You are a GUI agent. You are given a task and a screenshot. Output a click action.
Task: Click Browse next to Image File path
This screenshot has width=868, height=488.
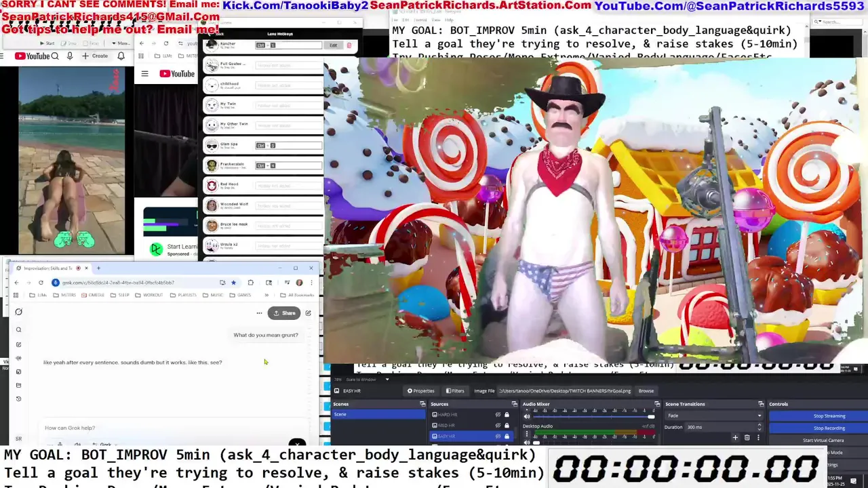(x=646, y=391)
